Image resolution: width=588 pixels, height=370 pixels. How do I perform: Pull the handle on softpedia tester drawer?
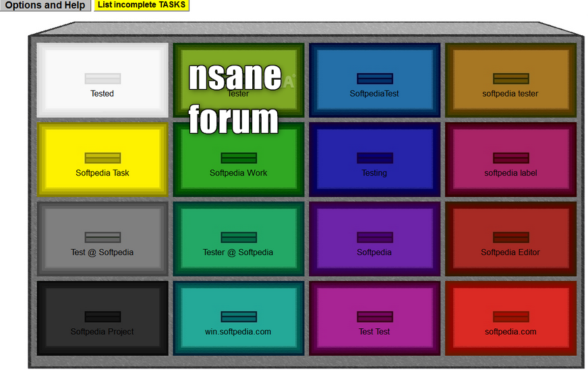click(511, 78)
